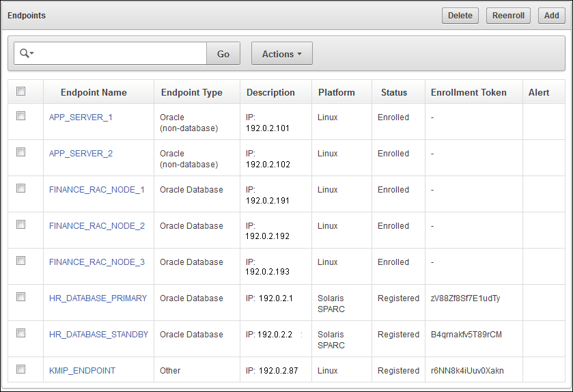Click the 'Other' type of KMIP_ENDPOINT

click(170, 370)
